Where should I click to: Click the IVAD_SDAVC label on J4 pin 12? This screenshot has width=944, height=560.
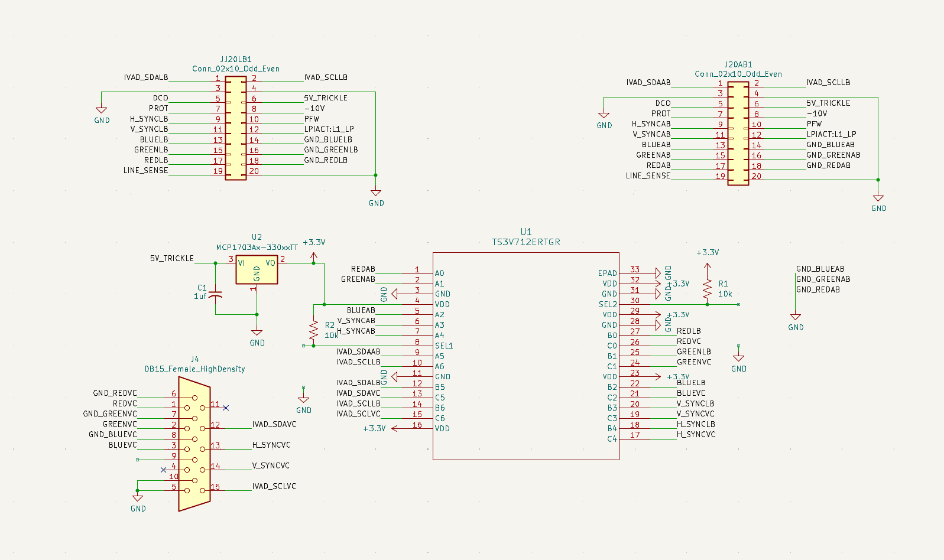point(274,424)
